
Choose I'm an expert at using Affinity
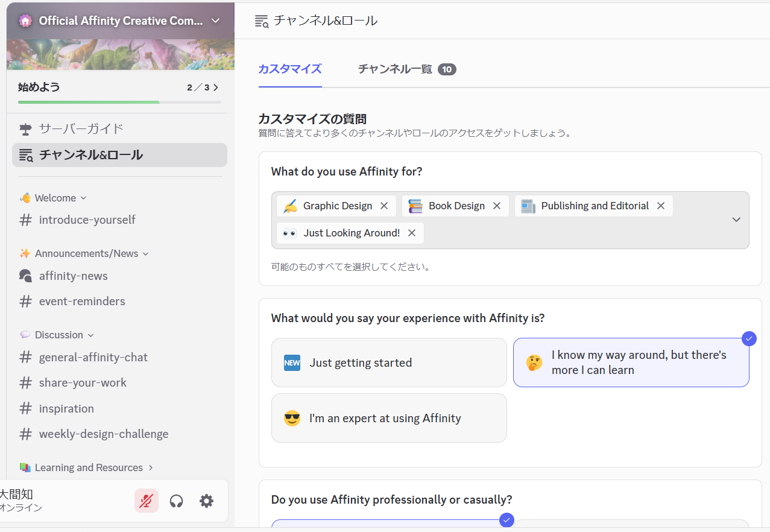tap(389, 418)
